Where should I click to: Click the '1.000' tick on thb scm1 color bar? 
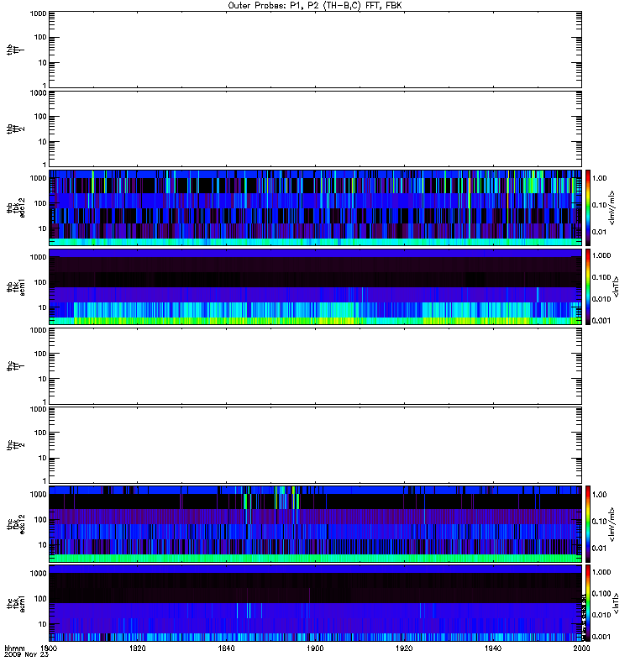click(x=601, y=255)
